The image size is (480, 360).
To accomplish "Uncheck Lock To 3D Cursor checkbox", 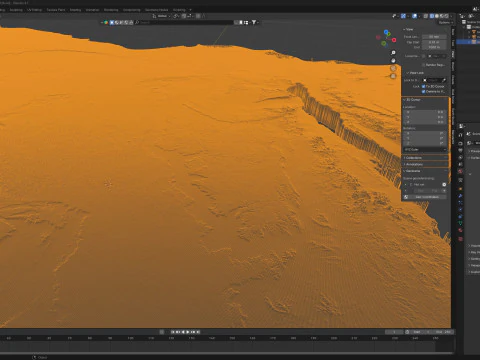I will [424, 86].
